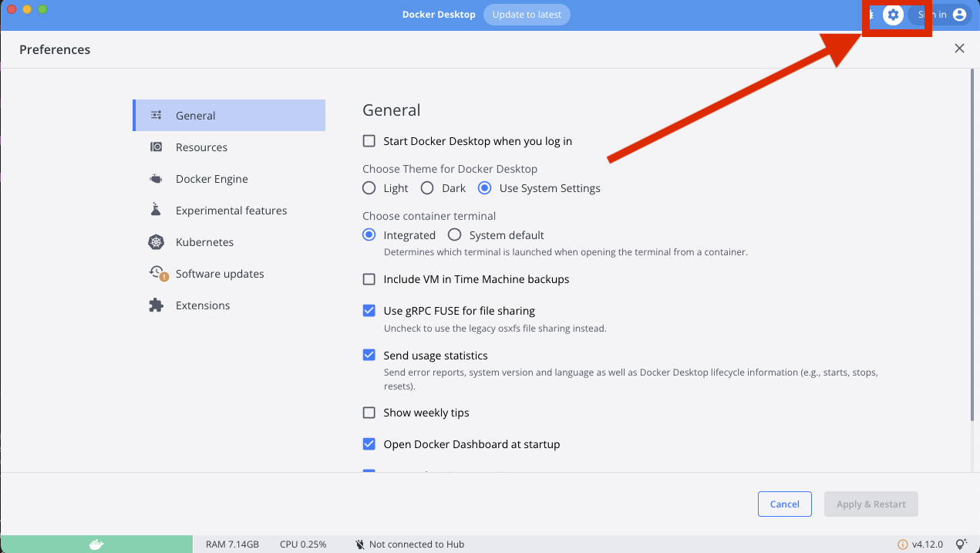
Task: Select the Dark theme radio button
Action: (427, 188)
